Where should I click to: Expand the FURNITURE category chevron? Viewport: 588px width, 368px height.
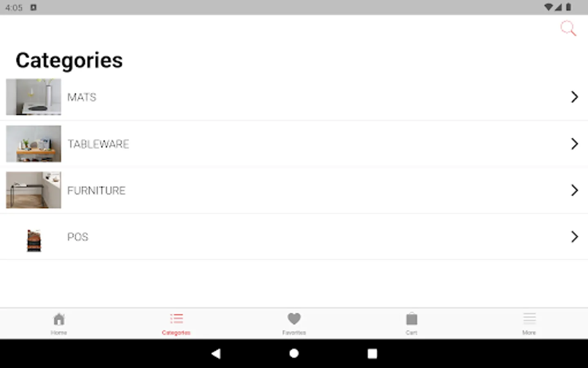point(575,190)
